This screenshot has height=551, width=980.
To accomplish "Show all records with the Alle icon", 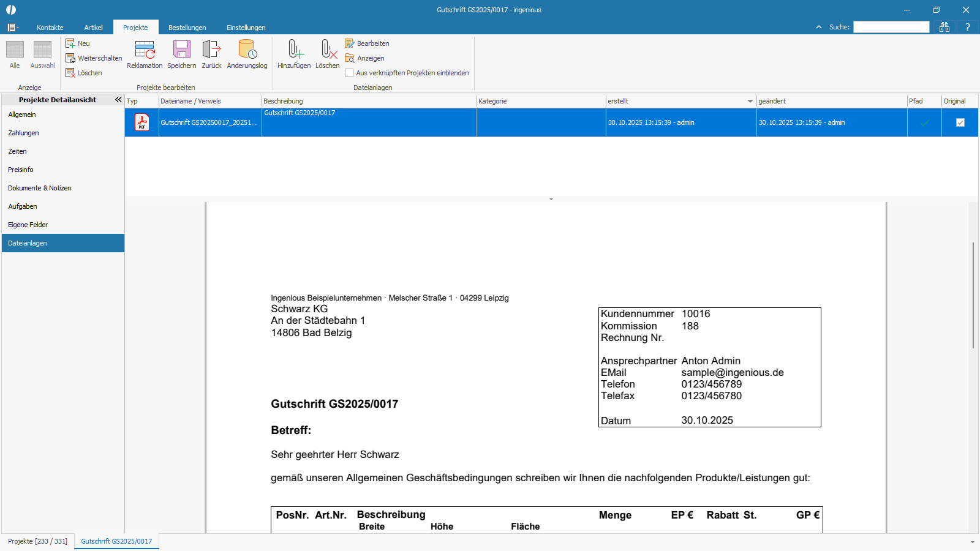I will click(15, 50).
